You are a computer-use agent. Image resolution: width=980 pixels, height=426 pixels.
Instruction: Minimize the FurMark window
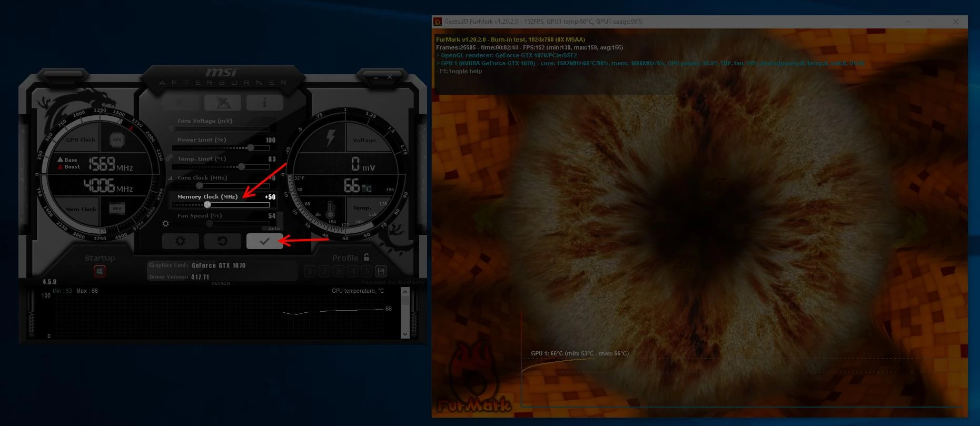click(908, 22)
